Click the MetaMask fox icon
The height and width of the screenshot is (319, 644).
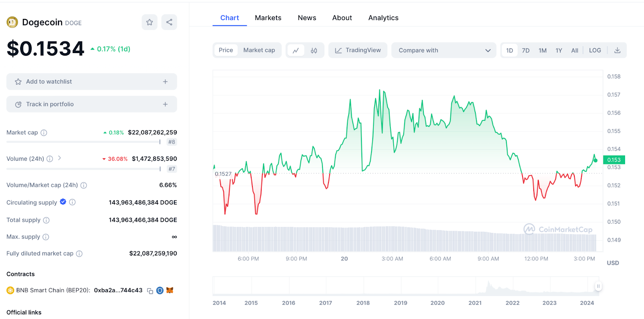point(170,290)
